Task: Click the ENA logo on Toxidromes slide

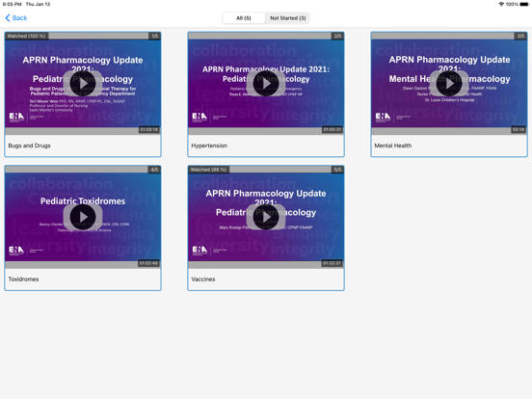Action: [16, 251]
